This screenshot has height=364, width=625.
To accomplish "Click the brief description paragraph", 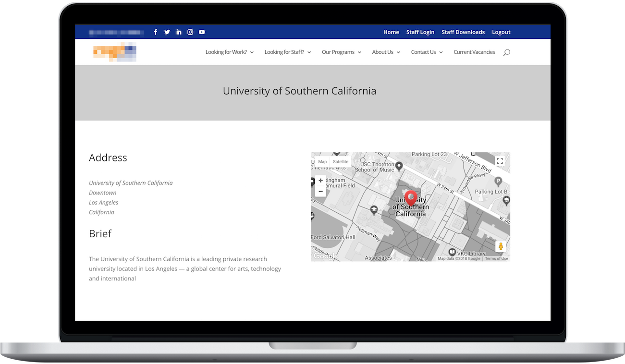I will (x=185, y=268).
